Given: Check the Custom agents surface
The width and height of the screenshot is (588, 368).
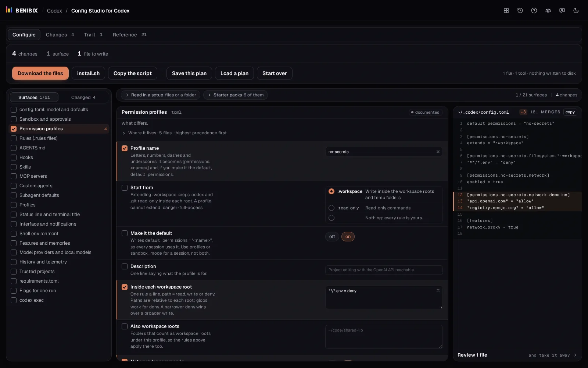Looking at the screenshot, I should pyautogui.click(x=14, y=186).
